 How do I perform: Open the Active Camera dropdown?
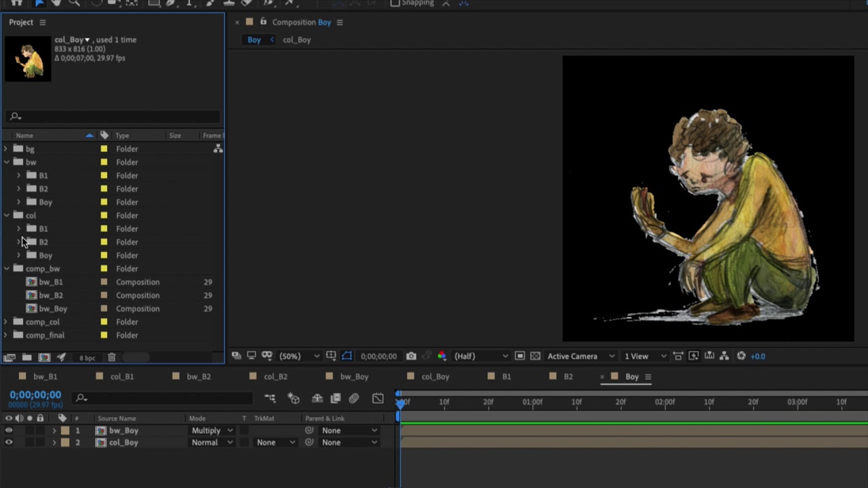[x=581, y=356]
